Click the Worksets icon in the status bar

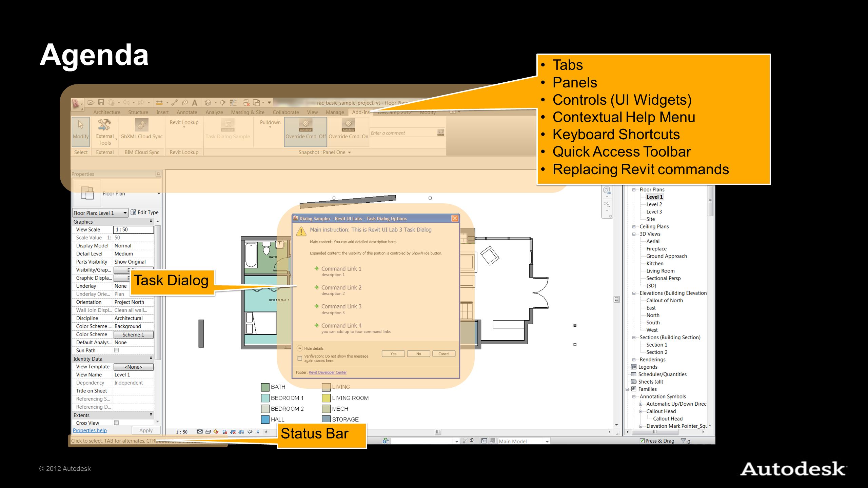click(386, 441)
